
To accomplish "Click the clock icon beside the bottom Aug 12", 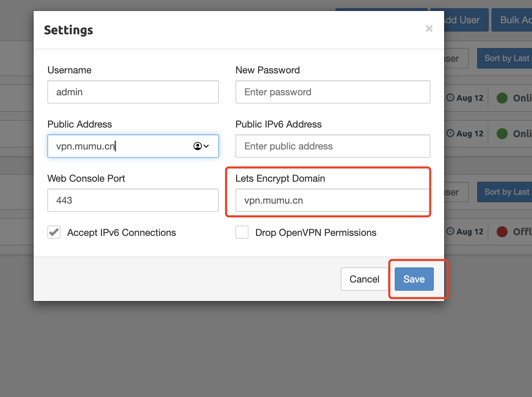I will click(450, 231).
